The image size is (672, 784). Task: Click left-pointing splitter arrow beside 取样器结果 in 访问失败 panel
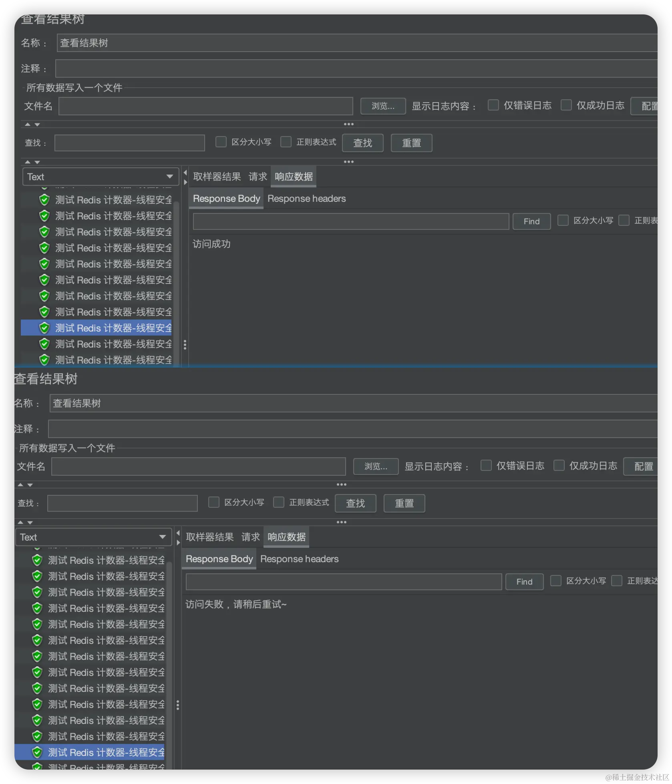point(178,533)
